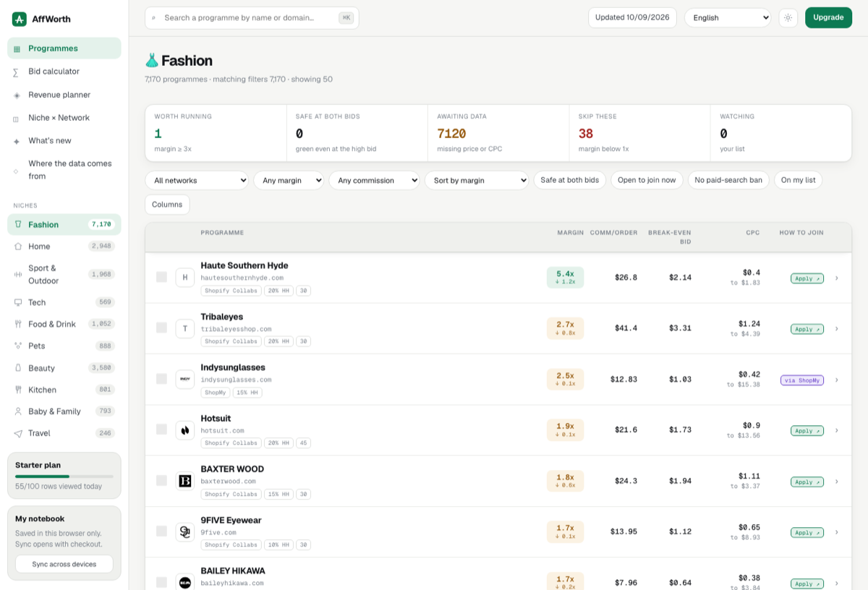Screen dimensions: 868x590
Task: Click the Hotsuit flame logo
Action: tap(185, 430)
